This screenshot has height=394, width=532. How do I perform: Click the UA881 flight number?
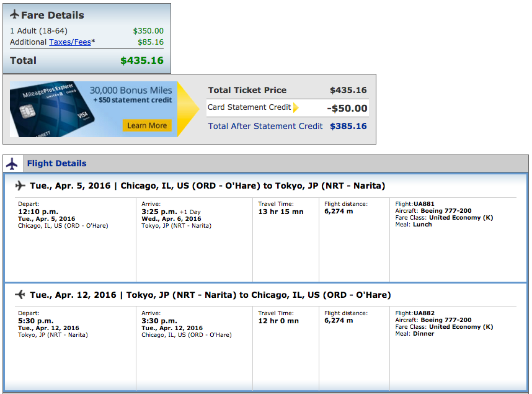pyautogui.click(x=424, y=204)
